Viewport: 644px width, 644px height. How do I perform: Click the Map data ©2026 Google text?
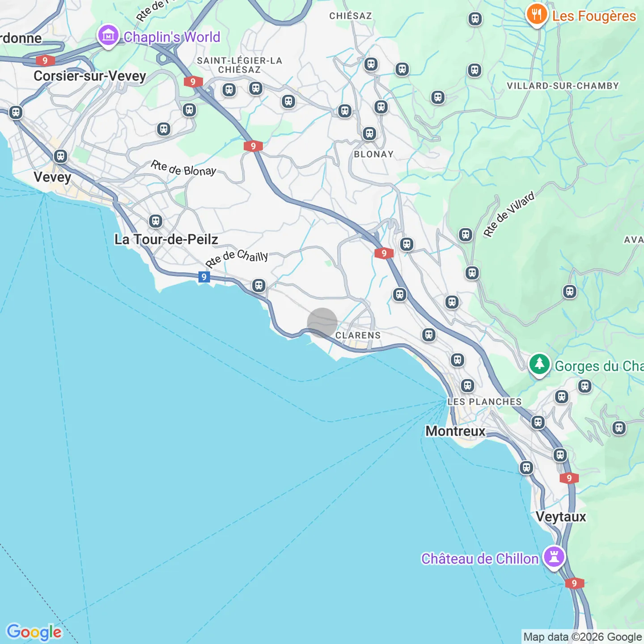pos(582,637)
